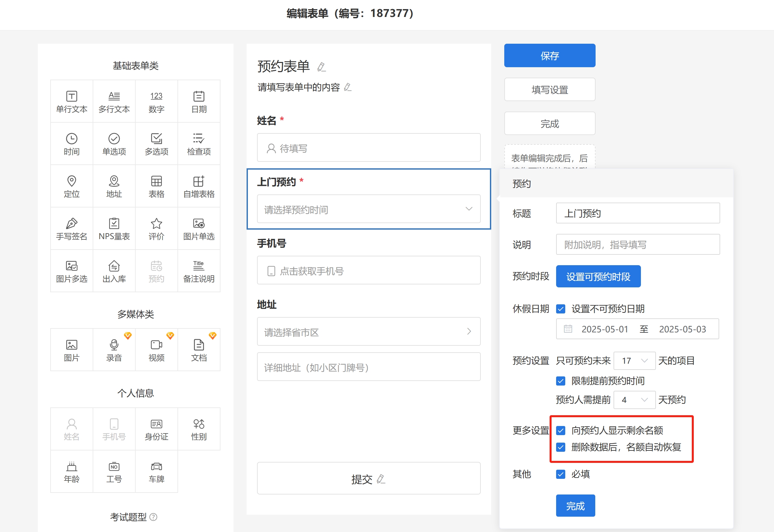Add a single-line text field (单行文本)
This screenshot has width=774, height=532.
(x=71, y=101)
